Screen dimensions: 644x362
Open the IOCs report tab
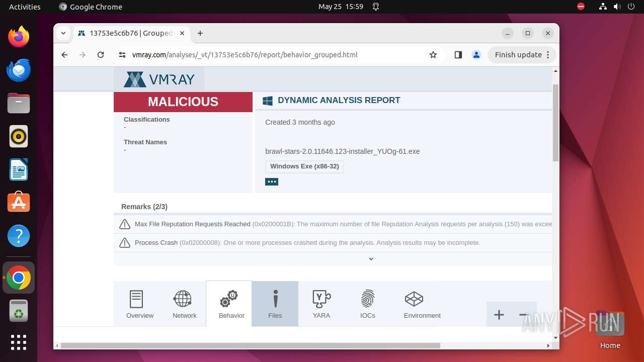tap(368, 304)
